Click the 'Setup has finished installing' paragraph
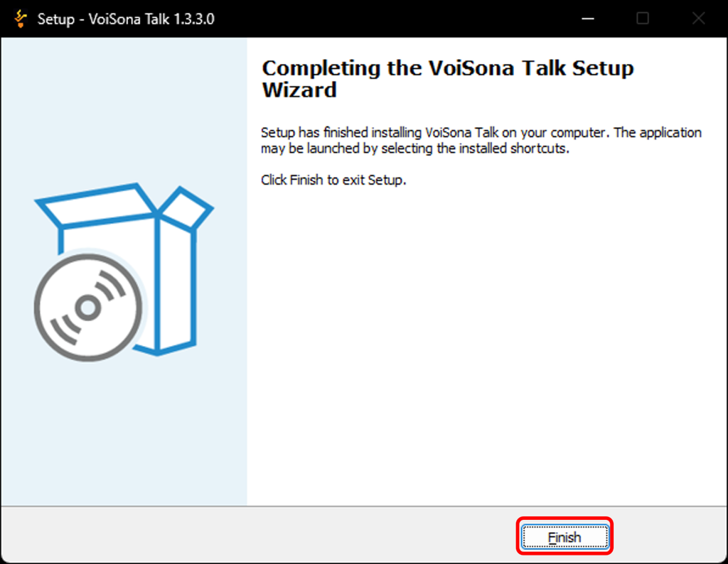728x564 pixels. (x=481, y=141)
